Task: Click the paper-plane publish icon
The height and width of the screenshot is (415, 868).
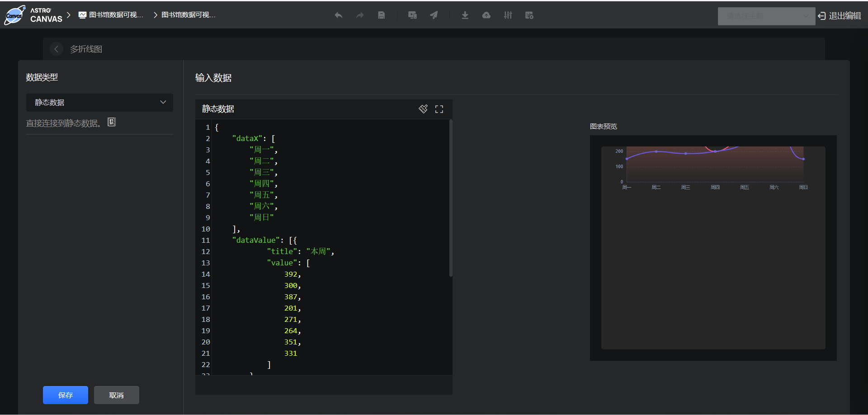Action: click(434, 15)
